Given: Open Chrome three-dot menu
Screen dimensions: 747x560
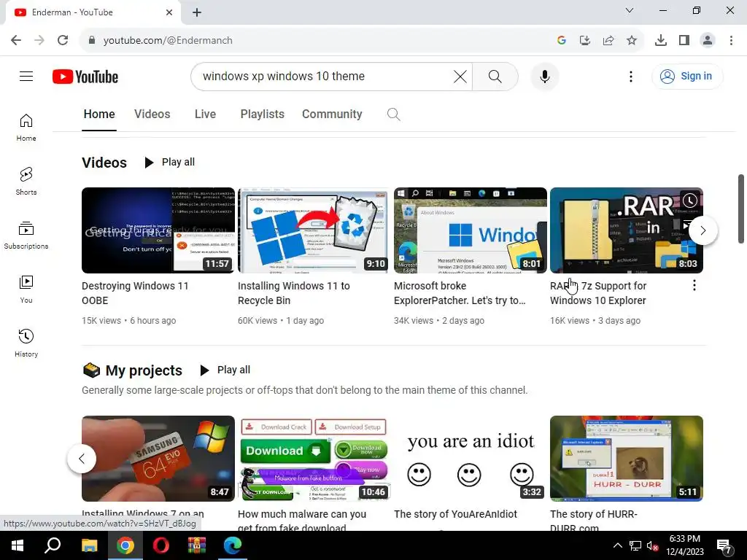Looking at the screenshot, I should 731,41.
